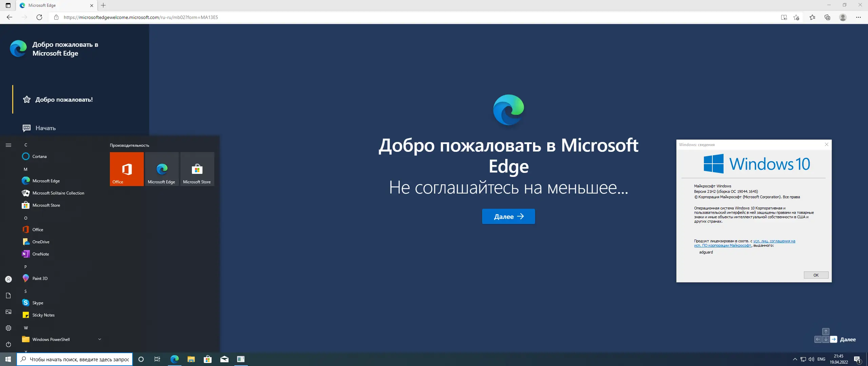The width and height of the screenshot is (868, 366).
Task: Click the Office tile in Start
Action: click(x=127, y=169)
